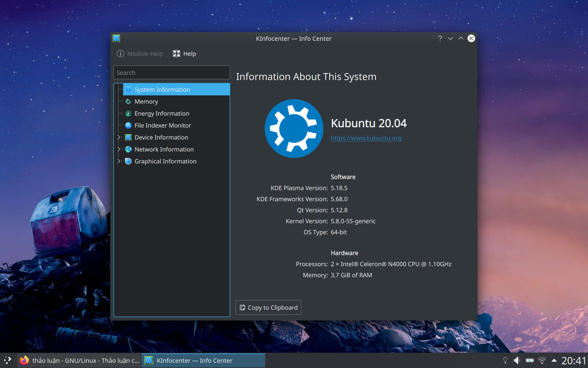This screenshot has height=368, width=588.
Task: Close the KInfocenter window
Action: coord(471,38)
